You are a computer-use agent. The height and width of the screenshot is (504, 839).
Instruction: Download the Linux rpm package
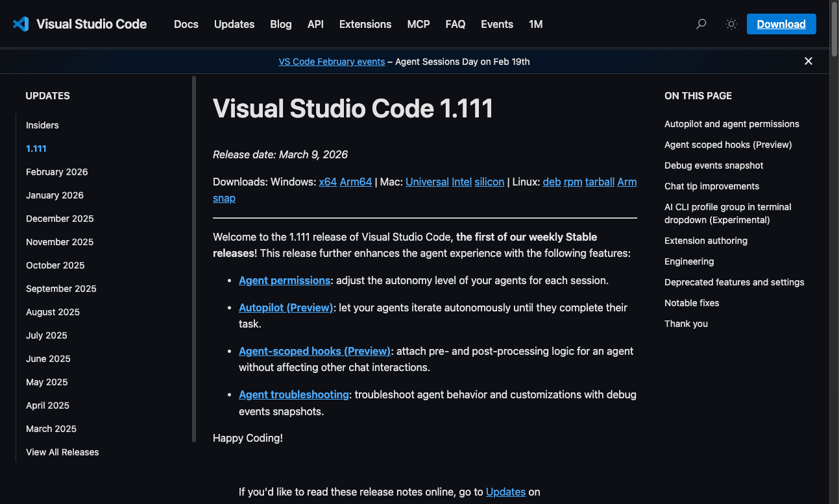[x=573, y=182]
